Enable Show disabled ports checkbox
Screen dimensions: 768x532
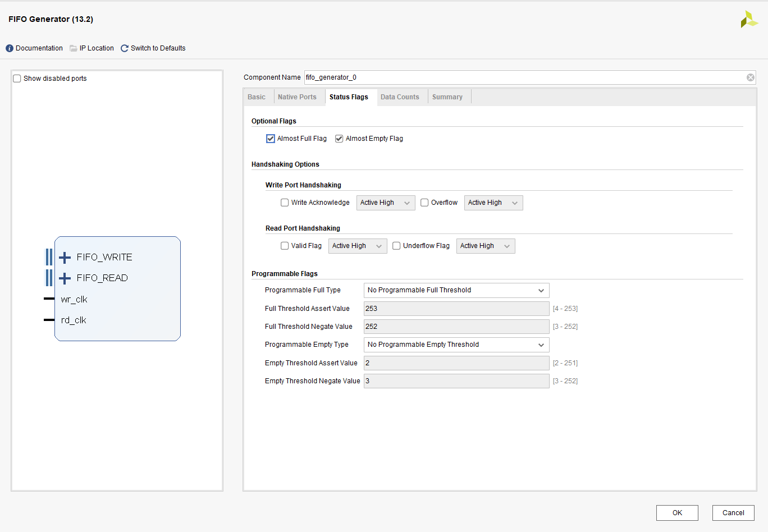pos(17,79)
